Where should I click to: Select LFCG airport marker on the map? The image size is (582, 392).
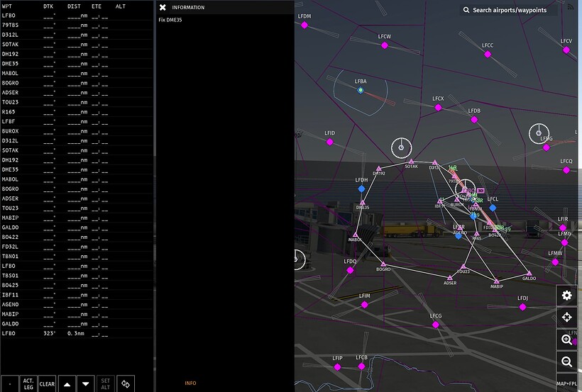tap(435, 325)
